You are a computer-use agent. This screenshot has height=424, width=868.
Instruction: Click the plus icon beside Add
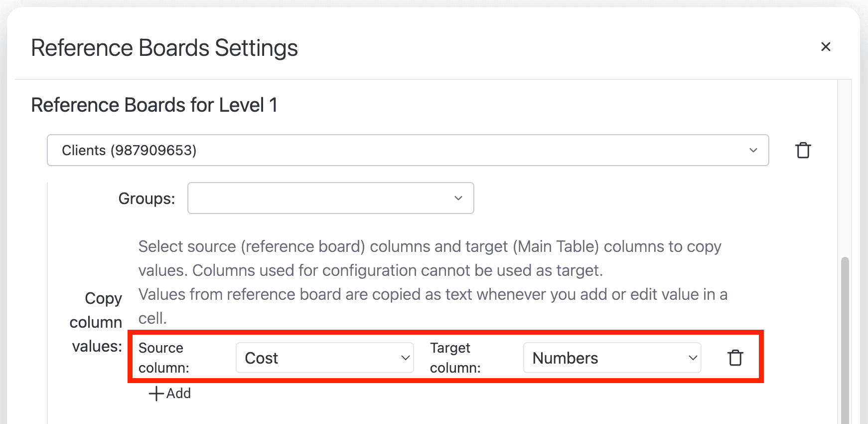click(156, 394)
